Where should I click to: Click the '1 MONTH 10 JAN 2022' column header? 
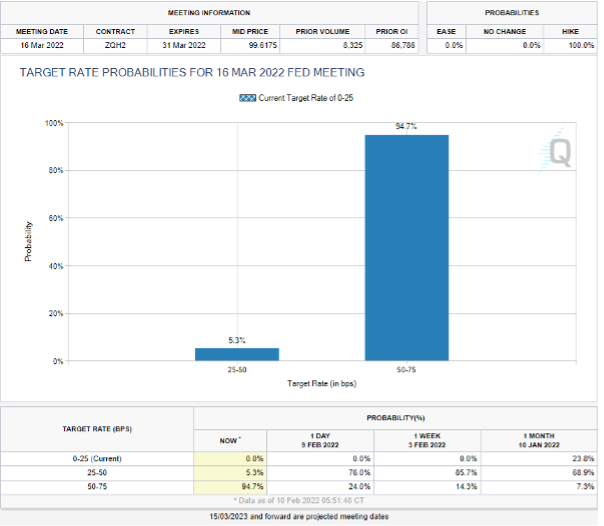point(540,440)
